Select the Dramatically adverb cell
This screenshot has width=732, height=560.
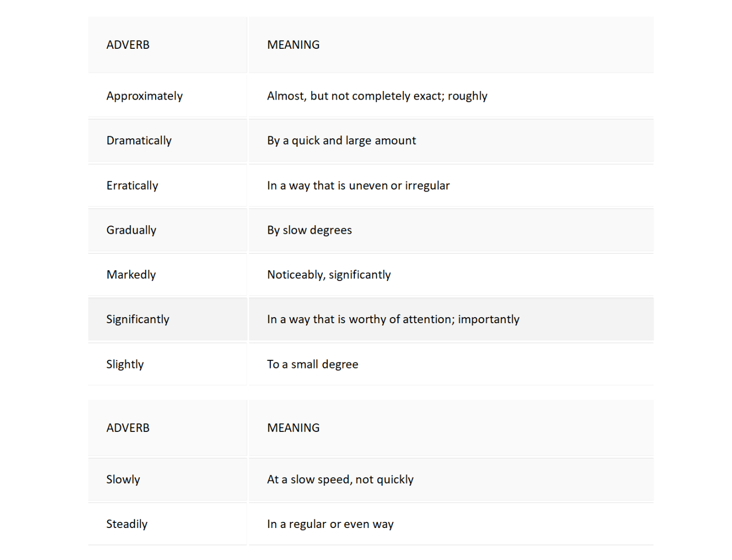click(x=139, y=141)
